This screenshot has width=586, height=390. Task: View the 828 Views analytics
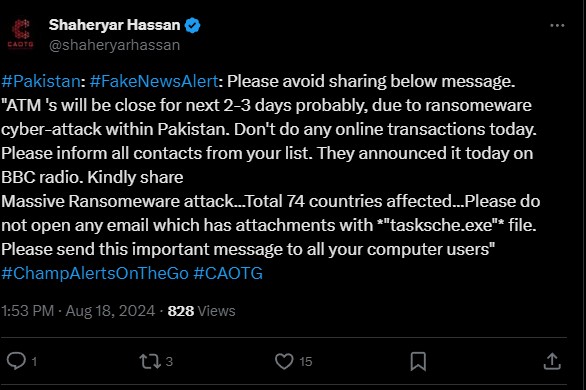click(201, 311)
